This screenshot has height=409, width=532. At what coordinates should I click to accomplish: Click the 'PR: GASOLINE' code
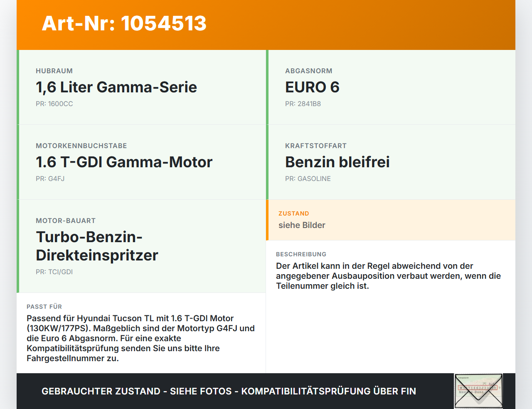308,179
